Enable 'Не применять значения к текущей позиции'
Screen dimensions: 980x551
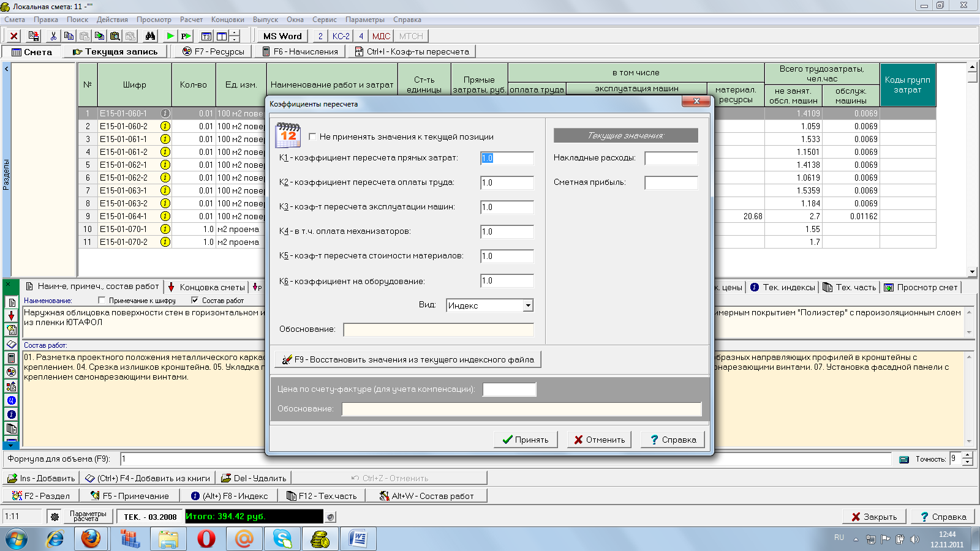(x=313, y=137)
